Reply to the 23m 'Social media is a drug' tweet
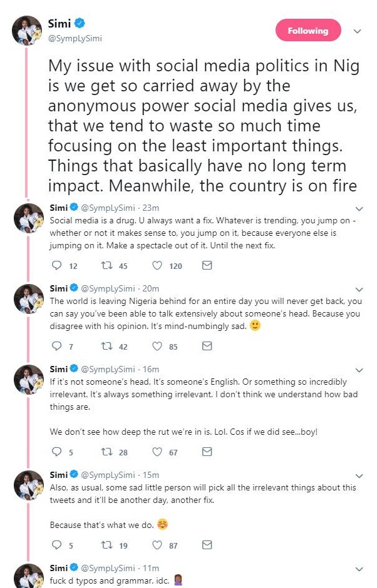 click(x=57, y=265)
